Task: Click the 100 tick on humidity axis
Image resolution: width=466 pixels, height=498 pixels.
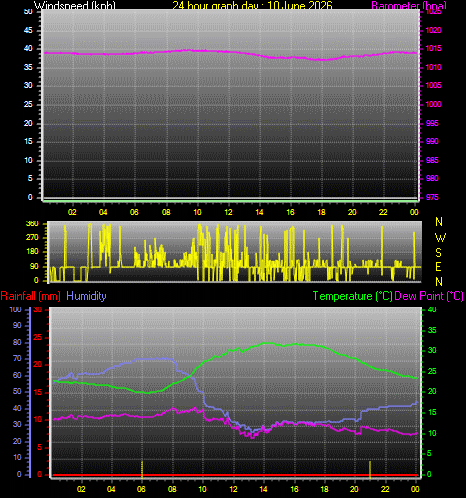Action: (x=15, y=309)
